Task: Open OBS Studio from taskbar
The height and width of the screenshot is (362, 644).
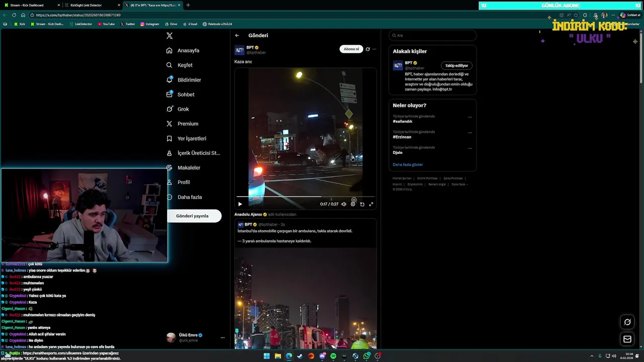Action: pyautogui.click(x=377, y=356)
